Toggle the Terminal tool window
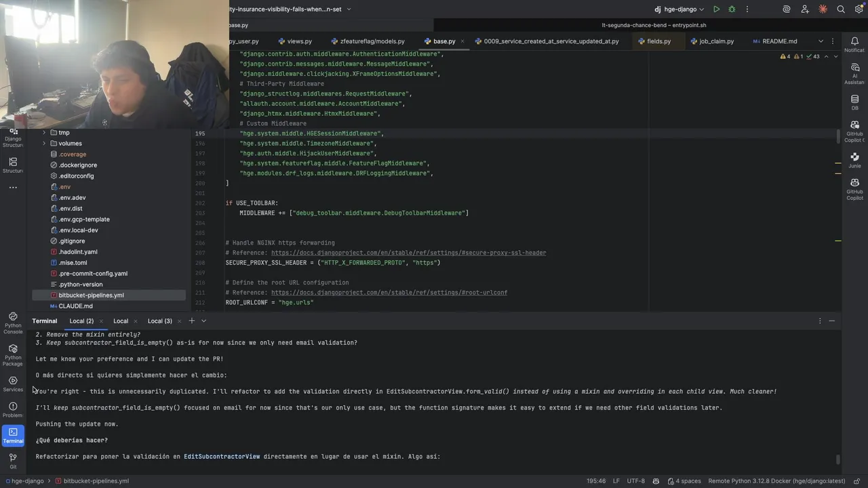 click(x=13, y=435)
